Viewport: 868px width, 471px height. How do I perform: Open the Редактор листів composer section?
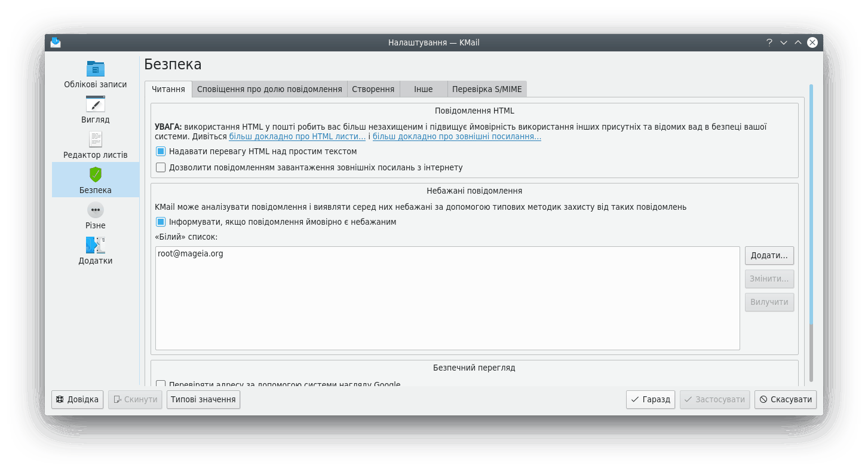point(96,145)
